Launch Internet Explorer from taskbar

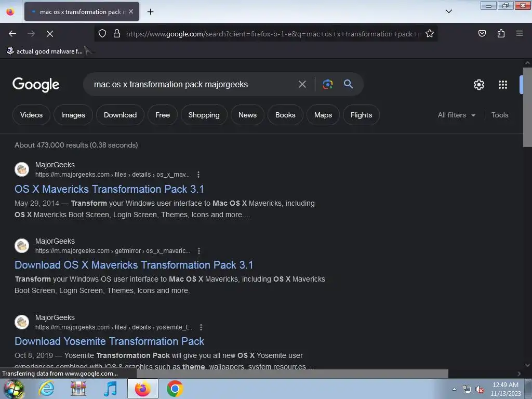46,389
